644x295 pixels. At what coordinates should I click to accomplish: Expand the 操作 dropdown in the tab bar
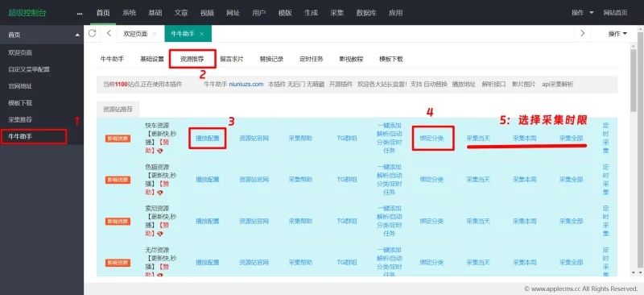point(617,34)
